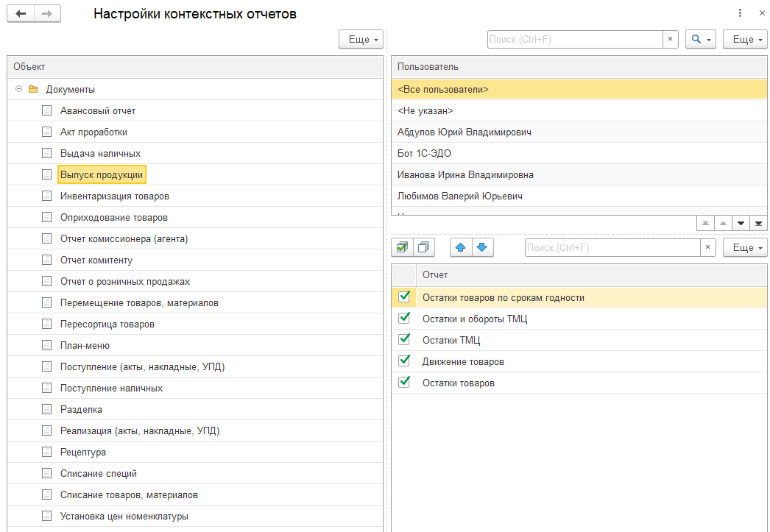Select 'Инвентаризация товаров' in the object list
Screen dimensions: 770x532
coord(114,196)
